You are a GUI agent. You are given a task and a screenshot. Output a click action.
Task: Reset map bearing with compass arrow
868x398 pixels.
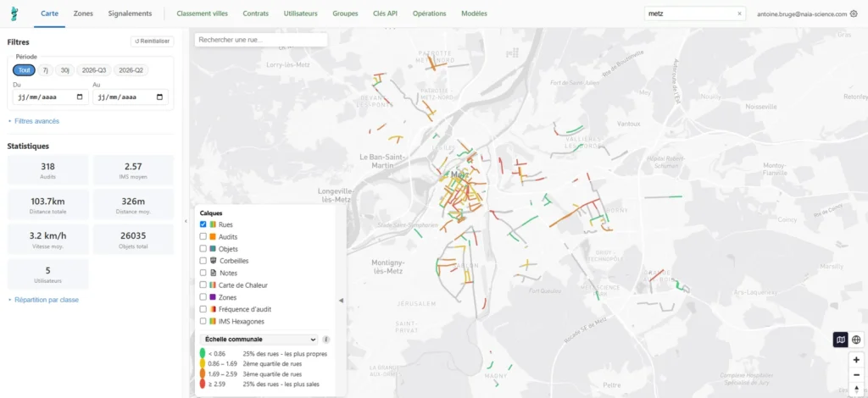click(x=856, y=389)
